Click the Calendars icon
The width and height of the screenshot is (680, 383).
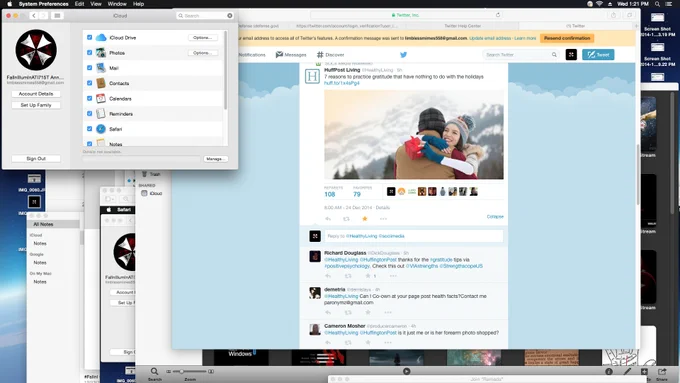(x=101, y=98)
